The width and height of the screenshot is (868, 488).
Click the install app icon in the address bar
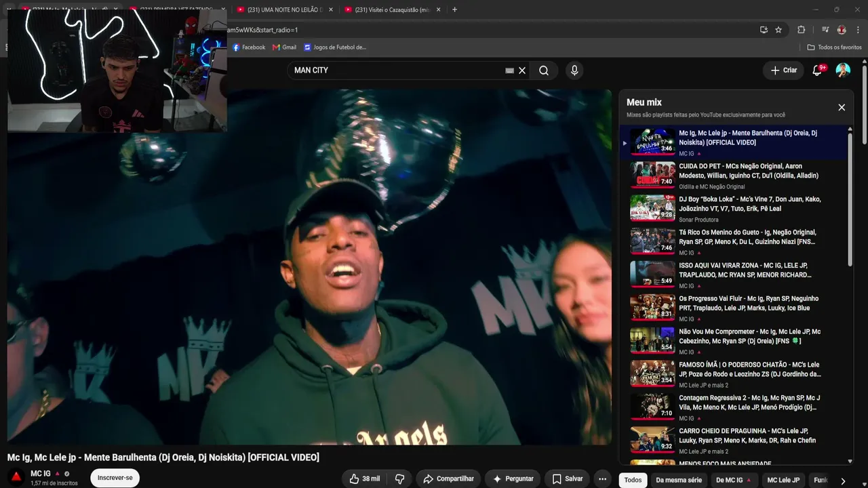click(x=764, y=30)
